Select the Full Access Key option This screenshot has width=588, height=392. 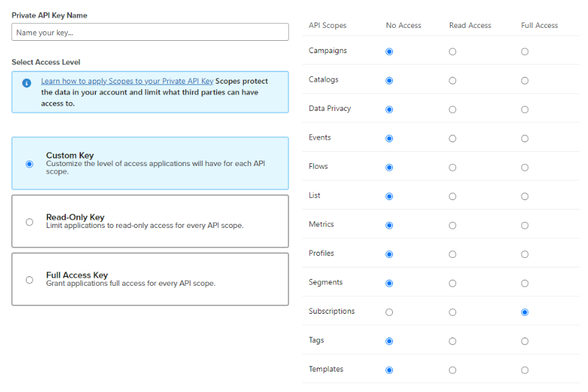pos(29,280)
